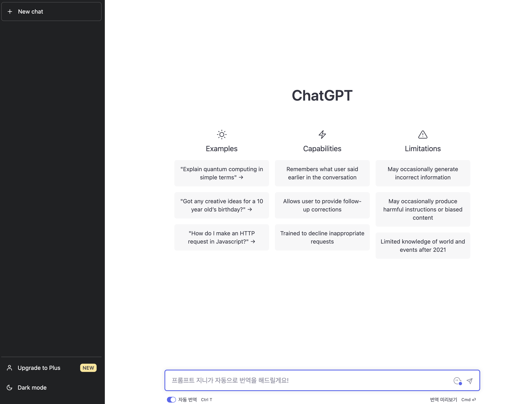Click the "Allows user to provide follow-up corrections" card
The height and width of the screenshot is (404, 532).
tap(322, 205)
